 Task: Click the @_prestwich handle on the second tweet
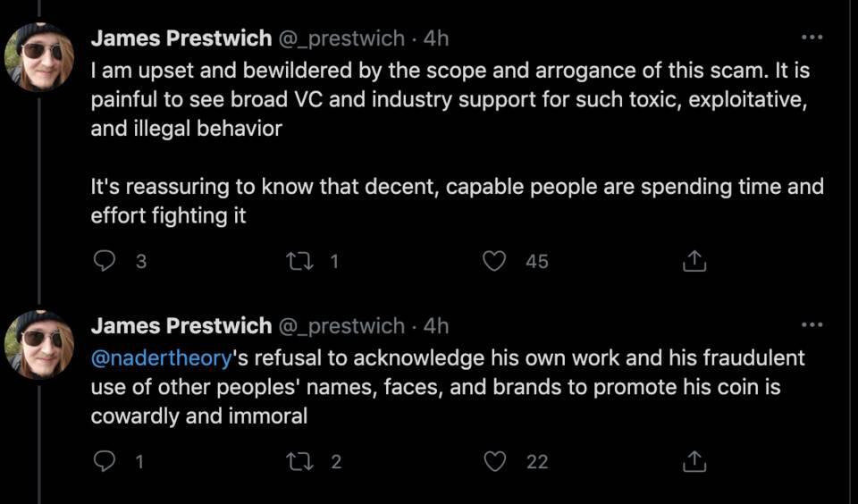click(x=341, y=326)
